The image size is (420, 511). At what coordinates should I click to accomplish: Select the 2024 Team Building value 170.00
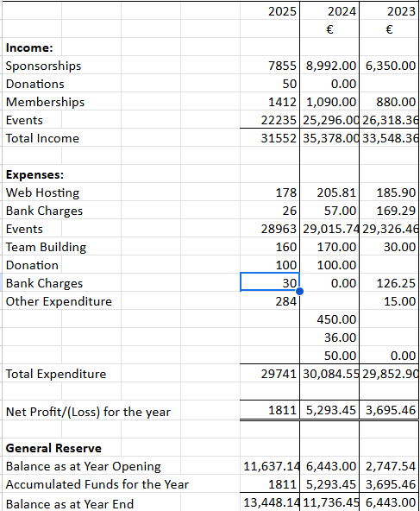[329, 247]
